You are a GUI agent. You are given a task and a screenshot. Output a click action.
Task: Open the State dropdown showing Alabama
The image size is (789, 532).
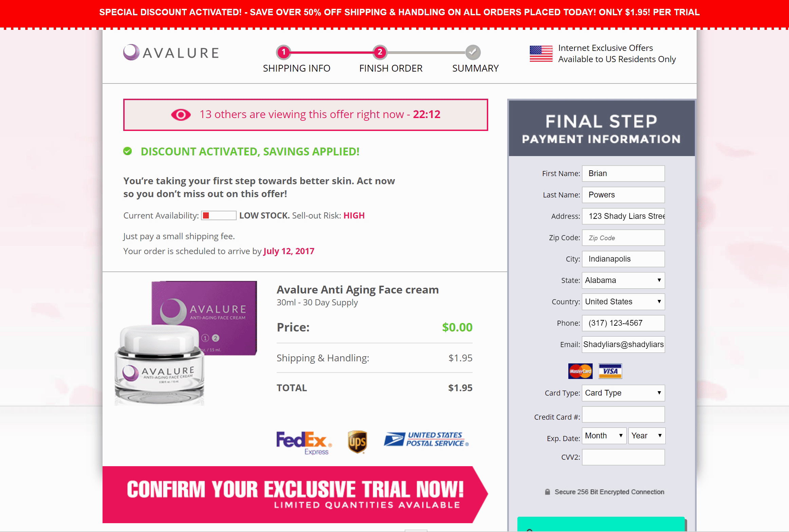click(x=623, y=280)
